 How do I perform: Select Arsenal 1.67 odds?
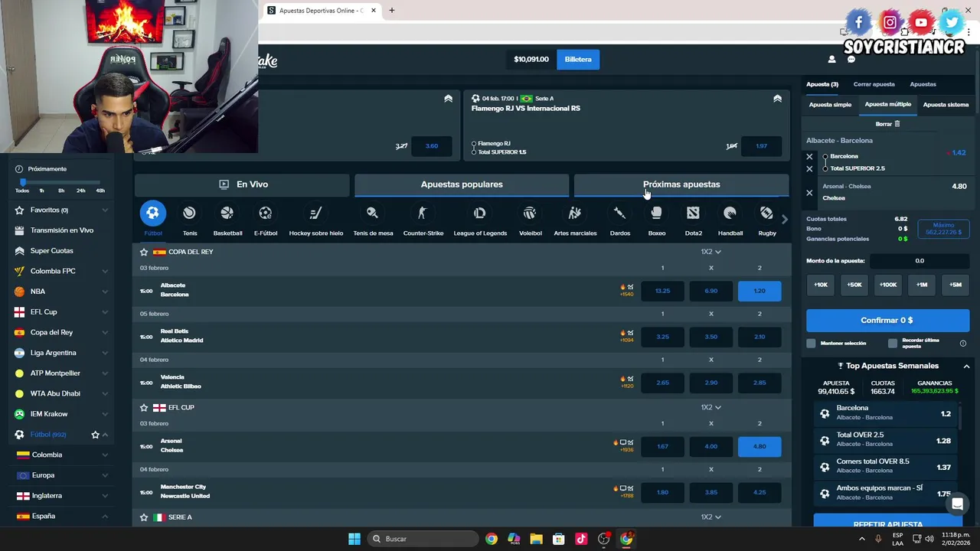click(x=662, y=446)
